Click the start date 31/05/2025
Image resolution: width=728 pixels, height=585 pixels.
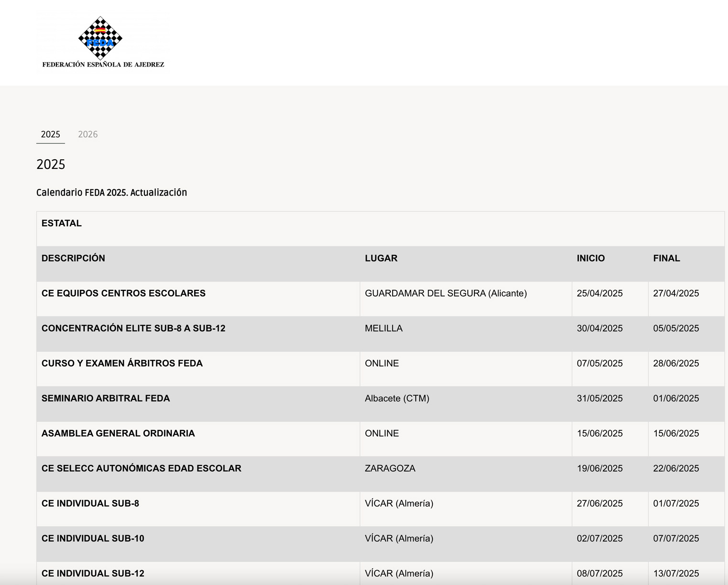[600, 398]
